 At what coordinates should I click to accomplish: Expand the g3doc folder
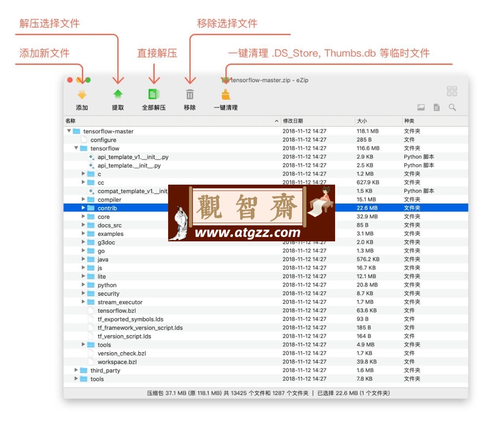click(83, 242)
